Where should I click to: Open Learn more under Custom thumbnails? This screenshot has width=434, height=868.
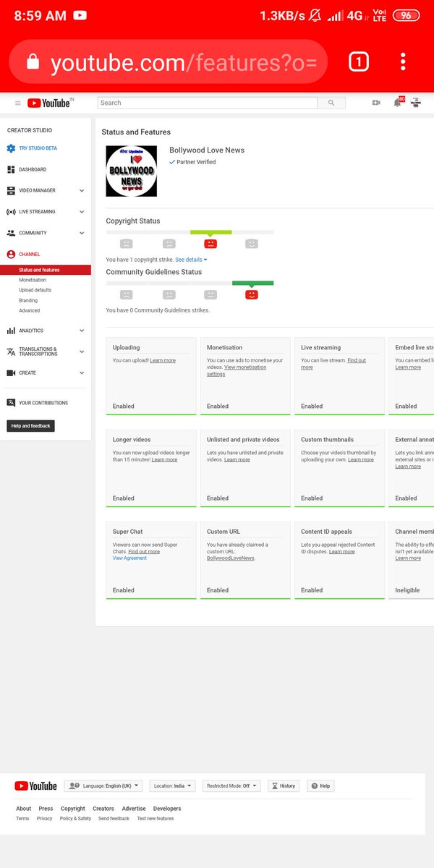[361, 459]
